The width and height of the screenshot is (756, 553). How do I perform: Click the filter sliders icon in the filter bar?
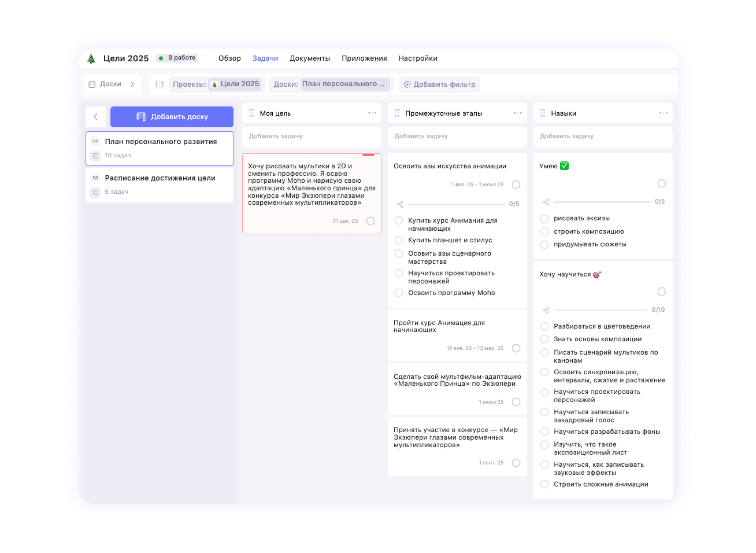[158, 84]
